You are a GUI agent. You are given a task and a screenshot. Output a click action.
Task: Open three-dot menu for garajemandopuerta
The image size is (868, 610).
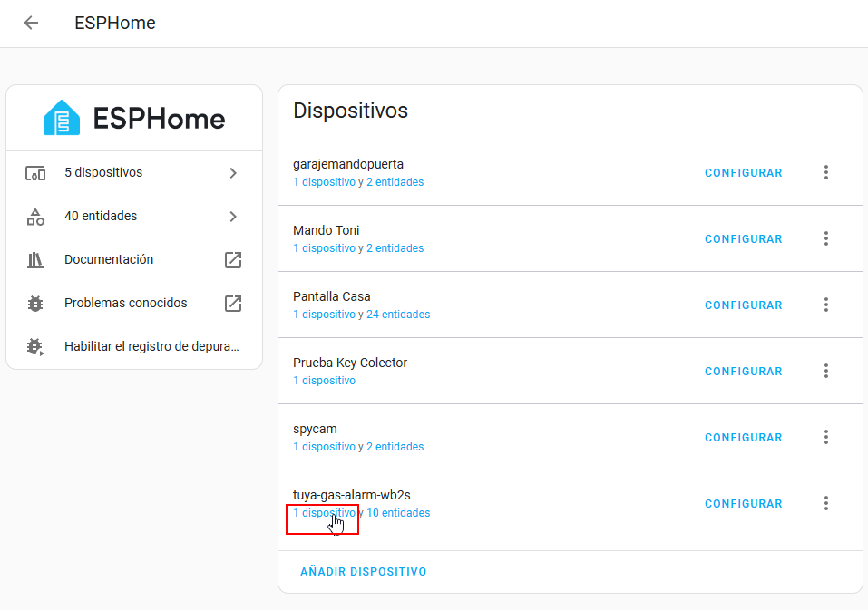click(825, 172)
